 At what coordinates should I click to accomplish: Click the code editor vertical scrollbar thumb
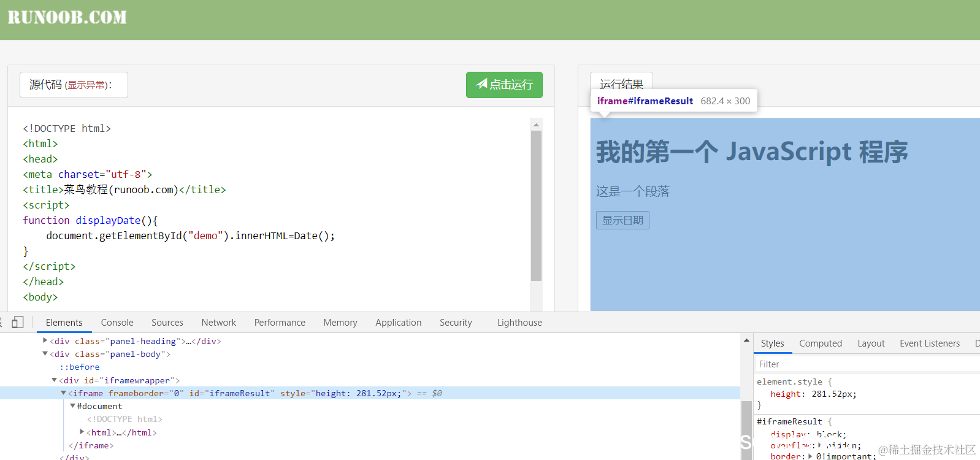pyautogui.click(x=536, y=205)
